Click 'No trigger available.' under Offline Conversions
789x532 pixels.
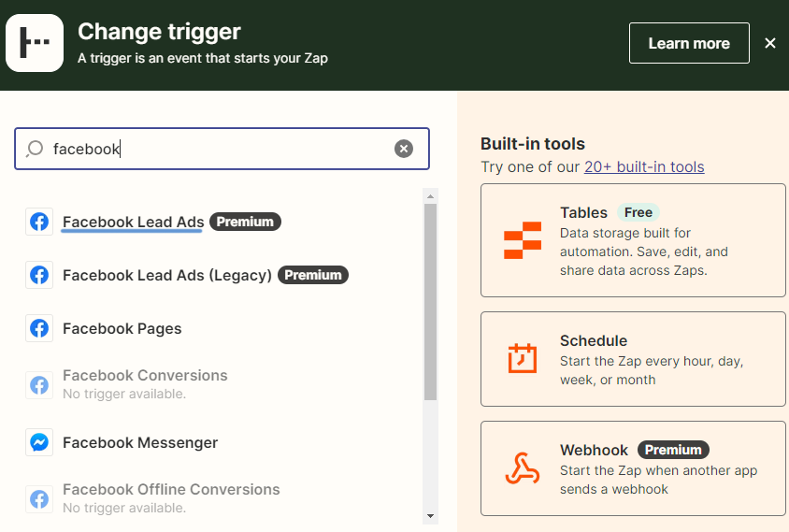pos(124,509)
